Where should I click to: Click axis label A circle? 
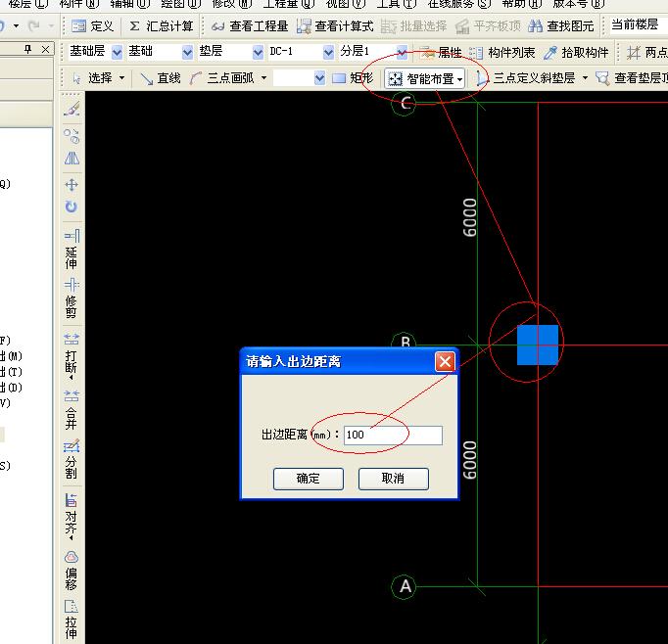[404, 586]
